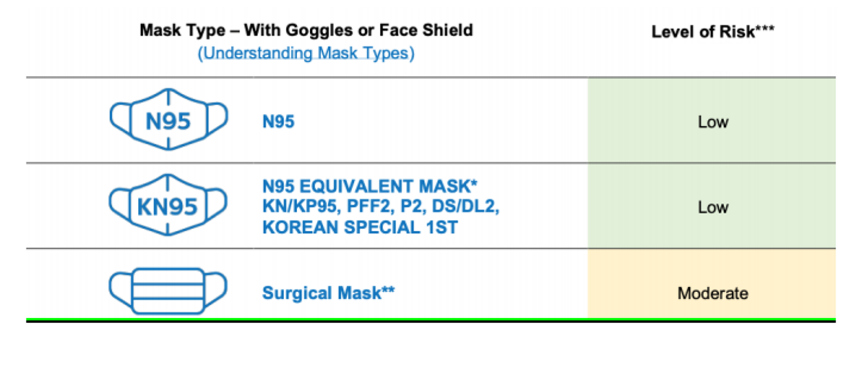Click the KN/KP95, PFF2, P2, DS/DL2 line
868x374 pixels.
click(x=381, y=207)
